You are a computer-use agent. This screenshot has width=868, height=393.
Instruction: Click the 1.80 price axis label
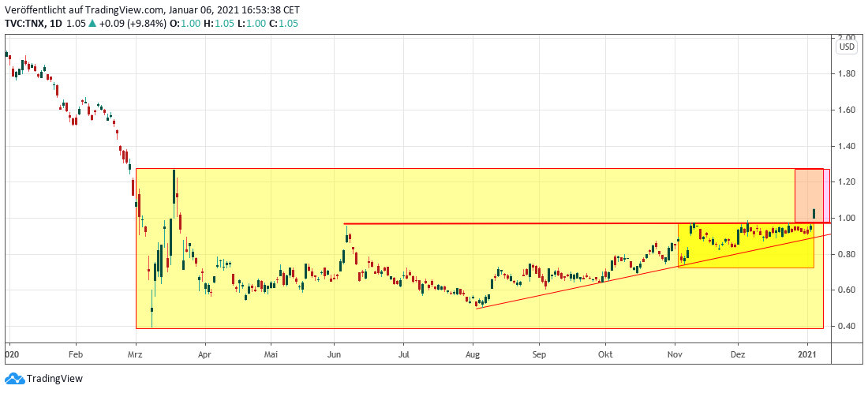pos(847,73)
